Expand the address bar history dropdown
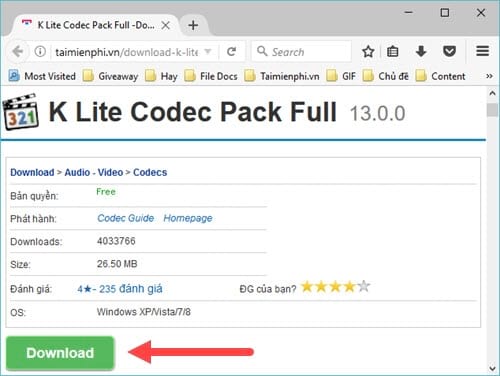This screenshot has width=500, height=376. click(x=208, y=52)
